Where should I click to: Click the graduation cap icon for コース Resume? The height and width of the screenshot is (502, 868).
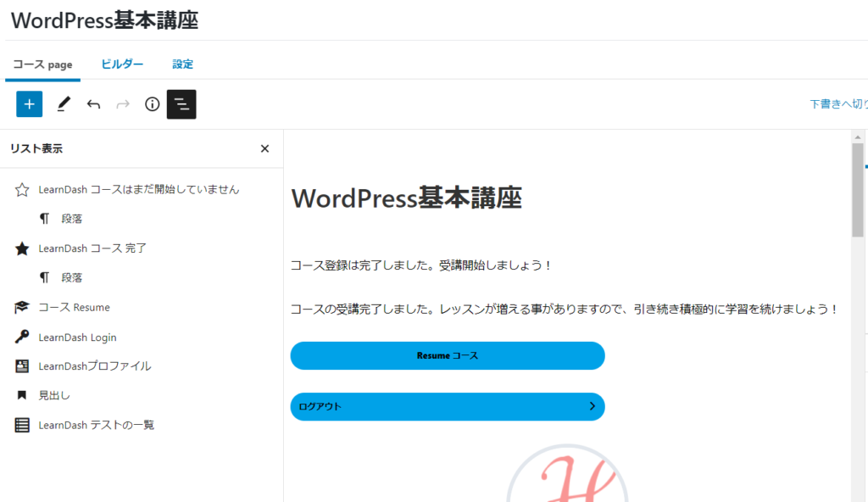point(22,307)
